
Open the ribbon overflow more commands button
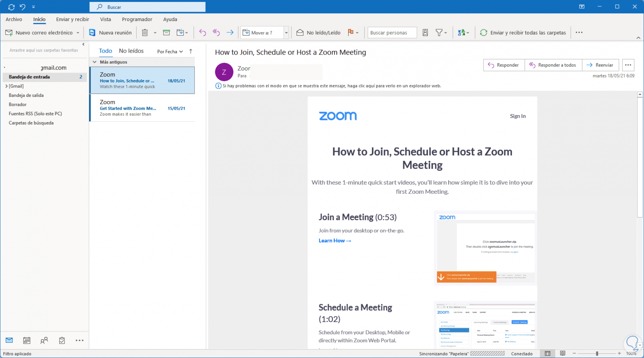click(x=579, y=33)
